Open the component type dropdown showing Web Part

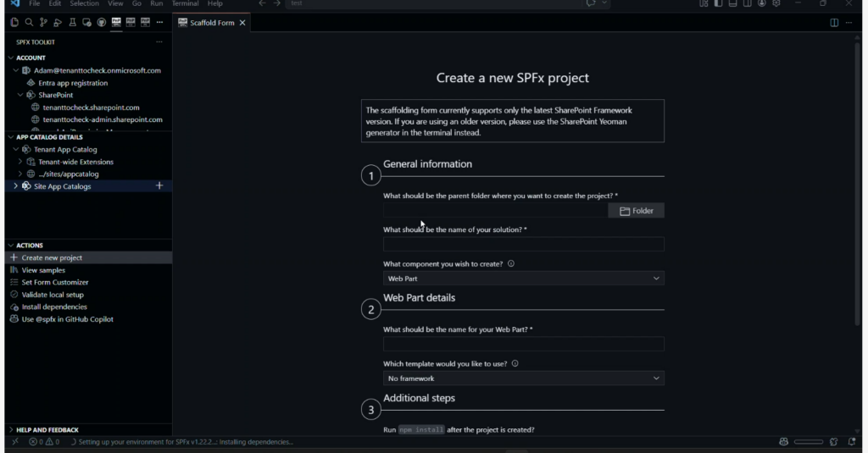(x=523, y=279)
